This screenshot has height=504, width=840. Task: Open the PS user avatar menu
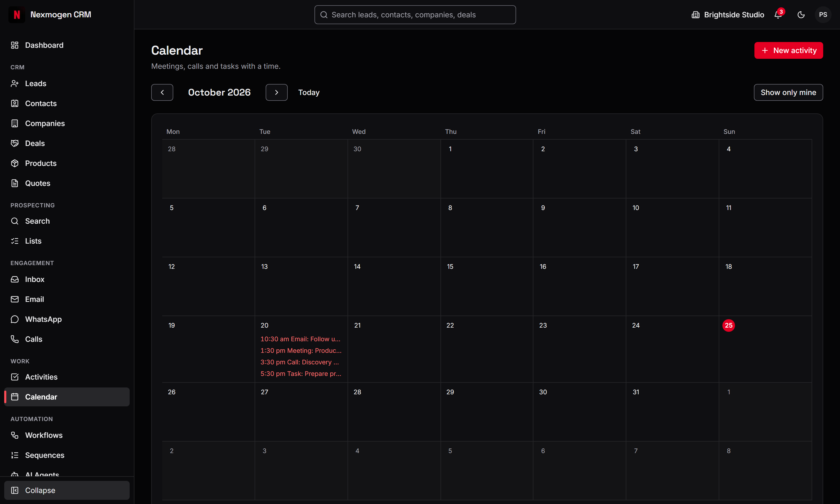click(823, 15)
